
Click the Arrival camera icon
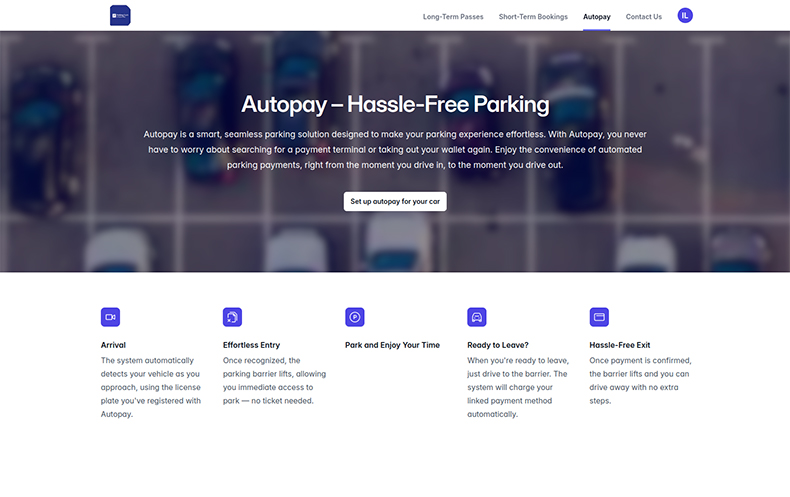pos(110,317)
